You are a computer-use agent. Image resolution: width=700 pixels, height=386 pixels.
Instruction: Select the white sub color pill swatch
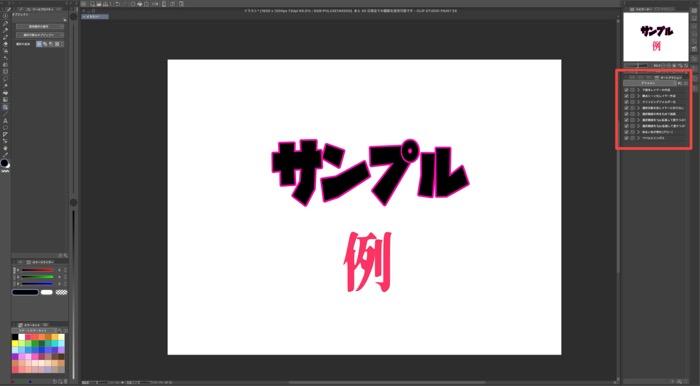(46, 292)
